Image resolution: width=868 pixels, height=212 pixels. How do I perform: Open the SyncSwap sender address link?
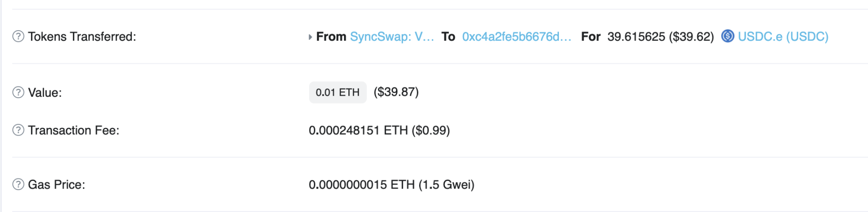[392, 36]
